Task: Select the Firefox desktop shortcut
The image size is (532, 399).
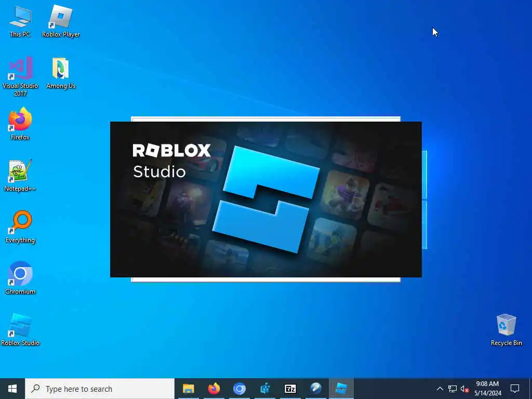Action: (20, 124)
